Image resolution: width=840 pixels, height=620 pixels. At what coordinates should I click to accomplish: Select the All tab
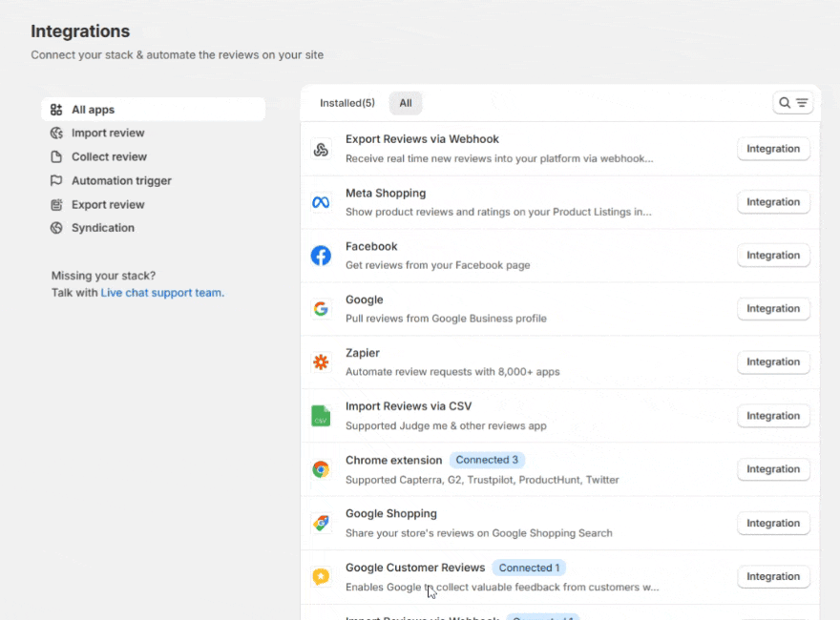click(406, 103)
